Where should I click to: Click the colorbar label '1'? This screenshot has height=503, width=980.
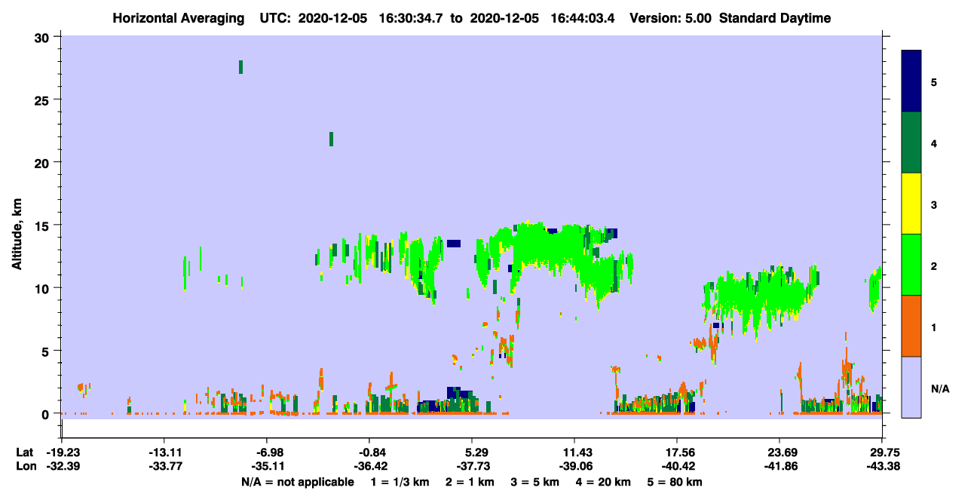coord(934,326)
